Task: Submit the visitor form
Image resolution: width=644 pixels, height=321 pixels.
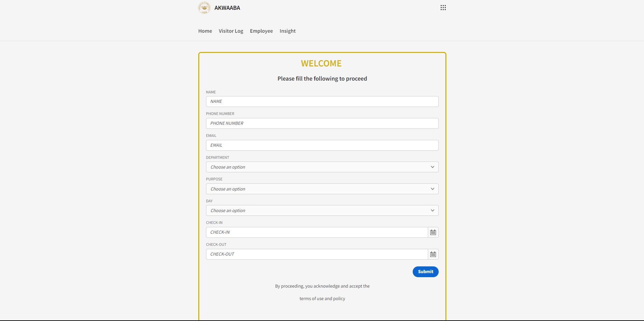Action: tap(426, 272)
